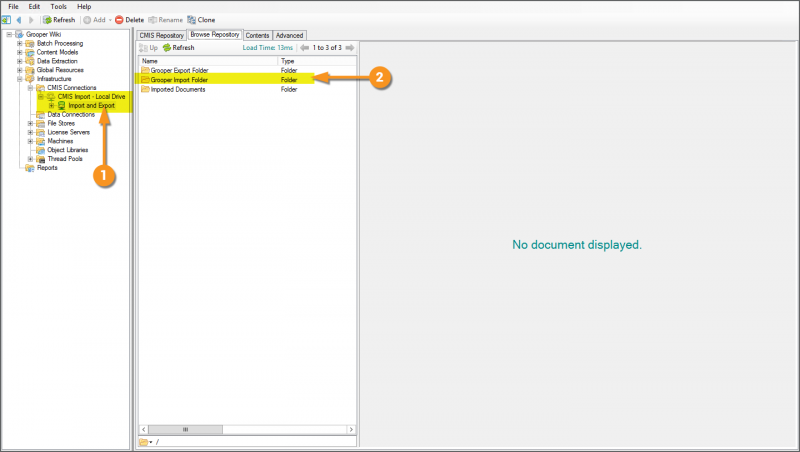
Task: Select Grooper Export Folder row
Action: point(247,70)
